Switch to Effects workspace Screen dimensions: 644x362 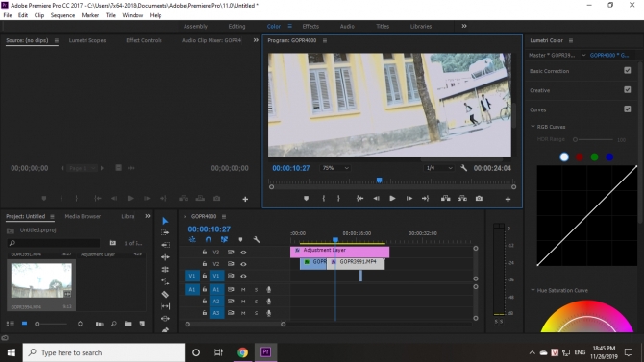[310, 26]
